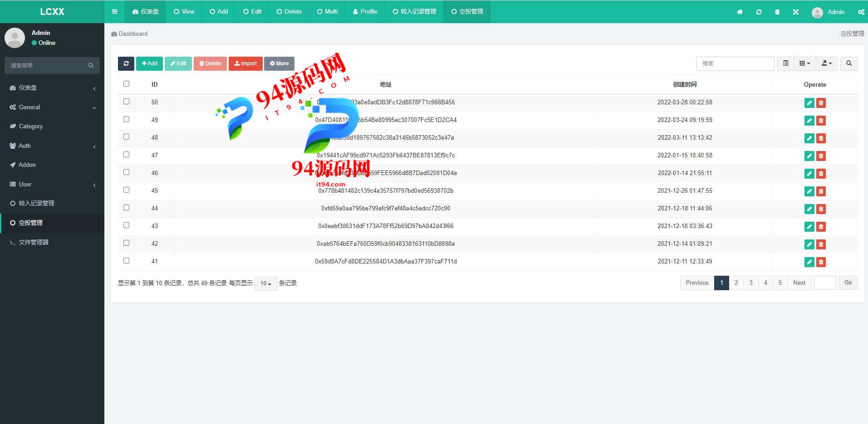The width and height of the screenshot is (868, 424).
Task: Delete the record with ID 50
Action: click(x=821, y=103)
